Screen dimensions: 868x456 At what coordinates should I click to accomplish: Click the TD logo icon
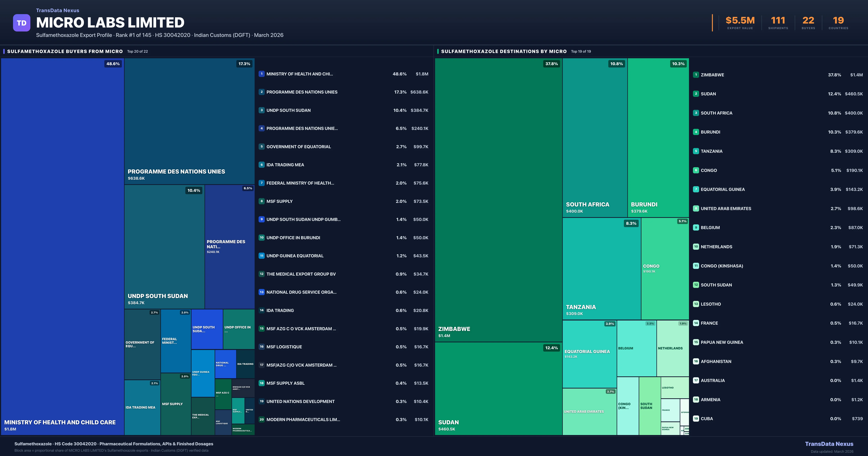pos(22,23)
